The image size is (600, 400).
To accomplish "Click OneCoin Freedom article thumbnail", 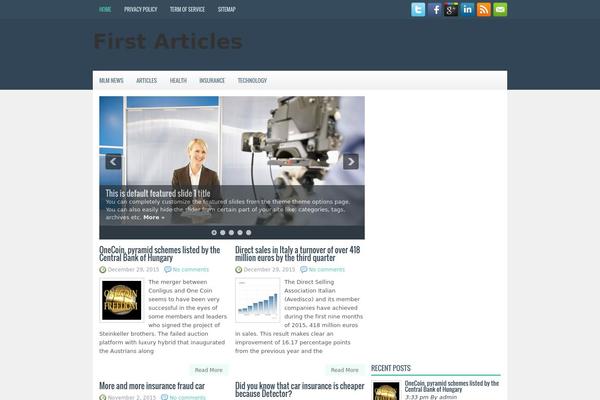I will point(122,300).
